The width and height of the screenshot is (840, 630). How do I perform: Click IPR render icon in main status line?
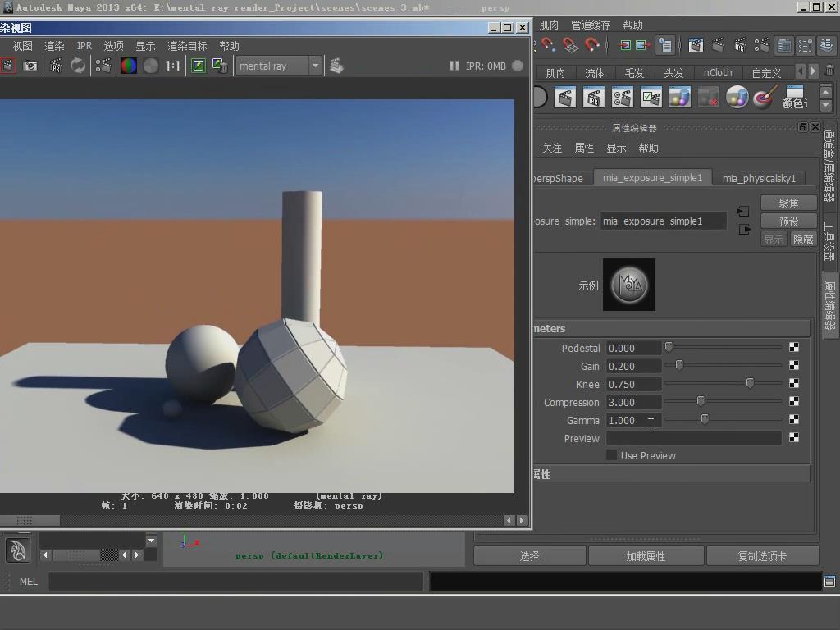(x=740, y=45)
